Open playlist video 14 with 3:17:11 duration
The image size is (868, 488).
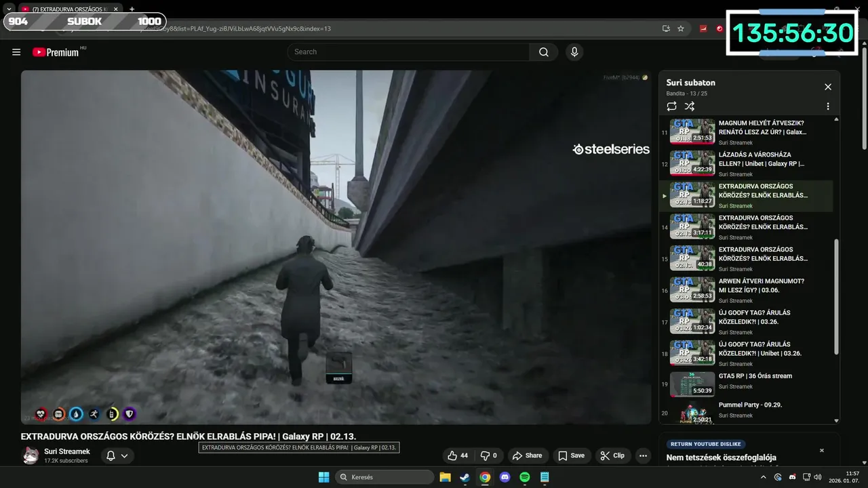tap(746, 227)
